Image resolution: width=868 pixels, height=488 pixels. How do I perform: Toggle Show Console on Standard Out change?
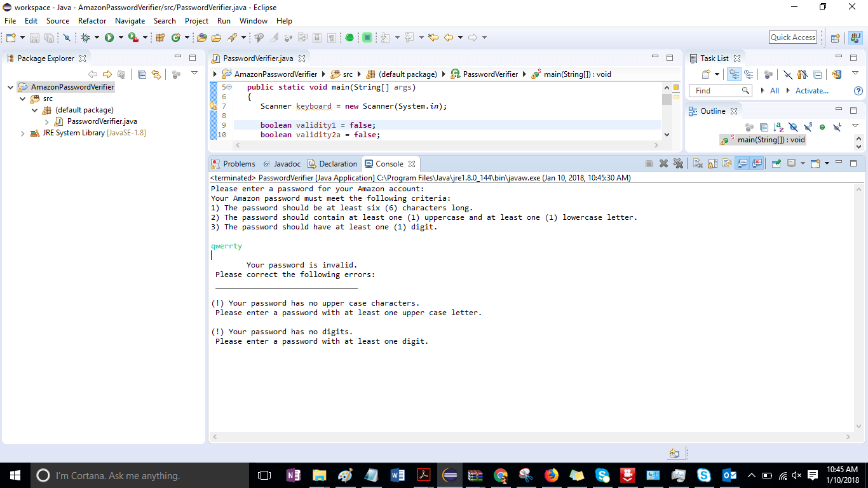tap(742, 163)
